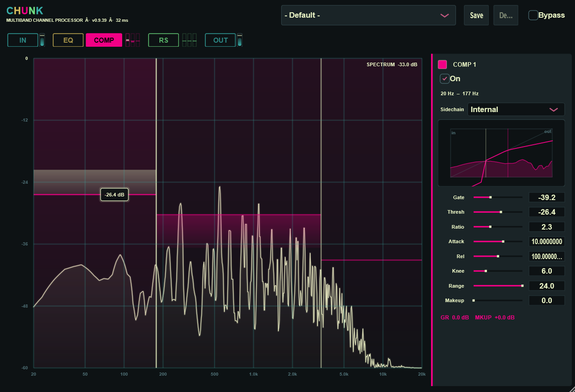The height and width of the screenshot is (392, 575).
Task: Click the band crossover line near 177 Hz
Action: coord(156,213)
